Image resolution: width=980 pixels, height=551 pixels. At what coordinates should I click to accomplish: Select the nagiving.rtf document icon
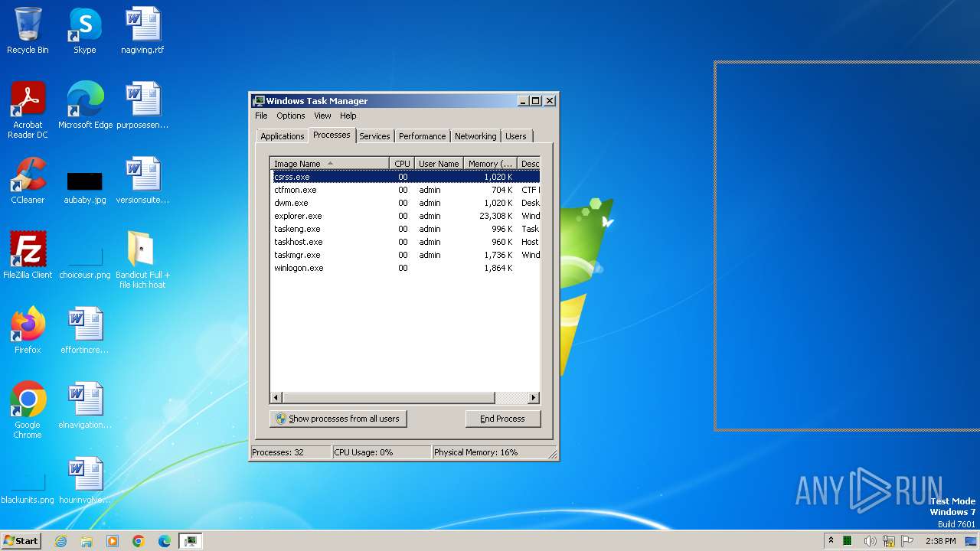142,31
